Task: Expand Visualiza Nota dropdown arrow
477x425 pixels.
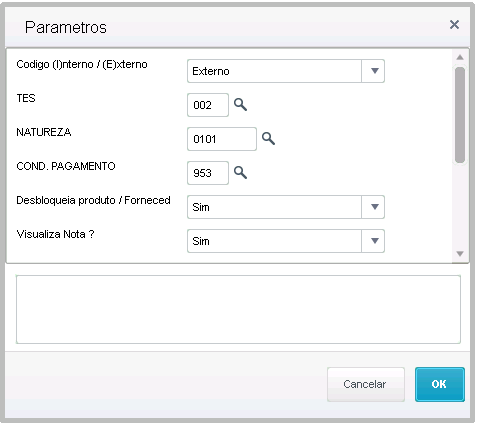Action: [374, 241]
